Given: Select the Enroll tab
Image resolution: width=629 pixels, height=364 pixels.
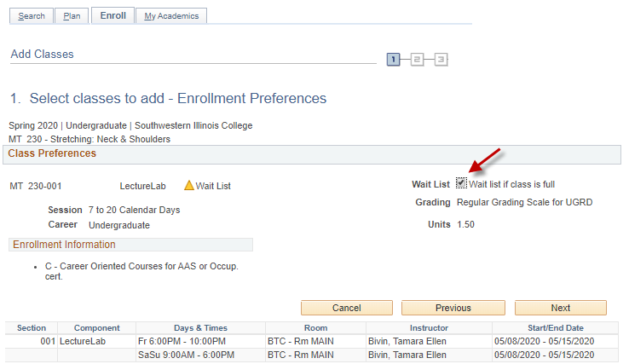Looking at the screenshot, I should point(113,15).
